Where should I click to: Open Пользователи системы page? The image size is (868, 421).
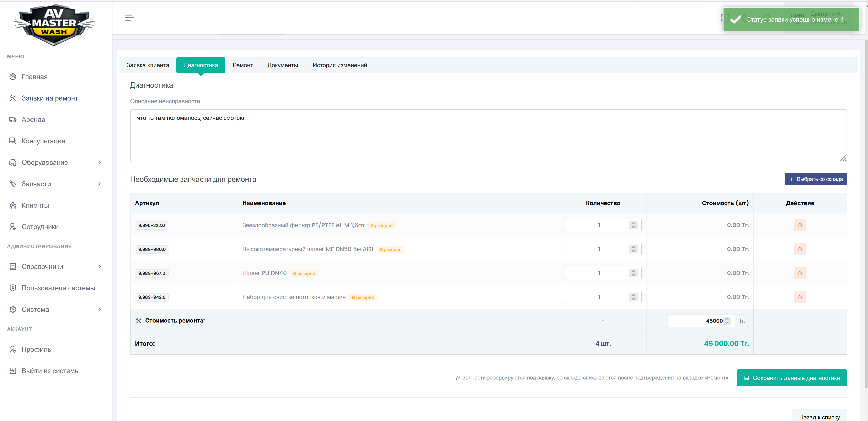pyautogui.click(x=58, y=288)
